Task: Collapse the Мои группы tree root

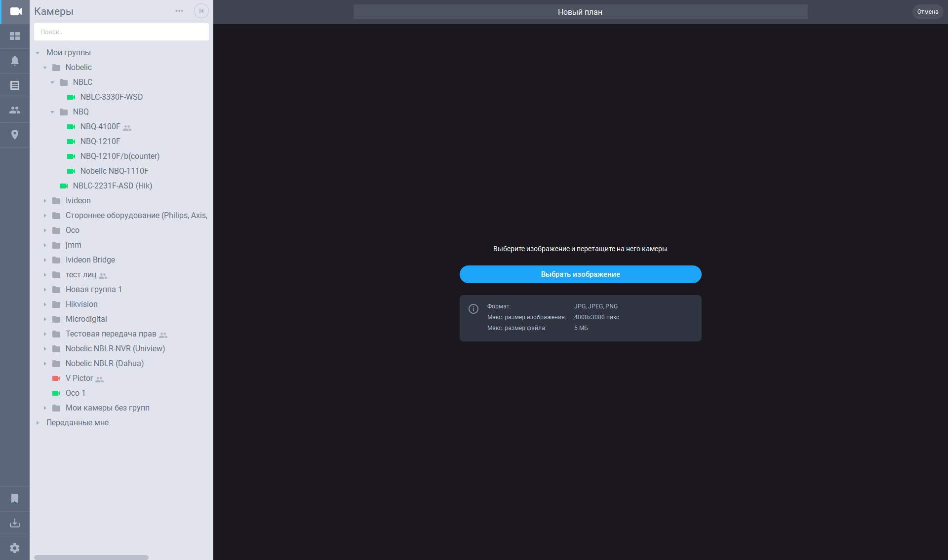Action: click(38, 53)
